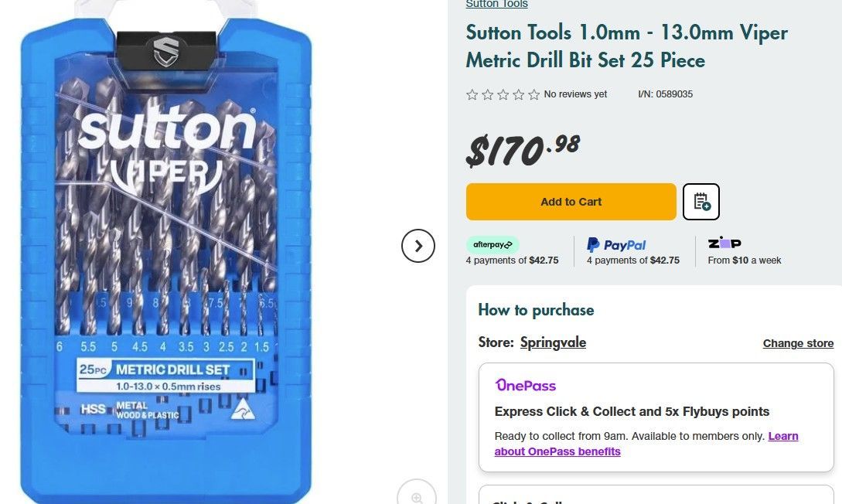Expand the Springvale store details
The width and height of the screenshot is (842, 504).
[553, 343]
